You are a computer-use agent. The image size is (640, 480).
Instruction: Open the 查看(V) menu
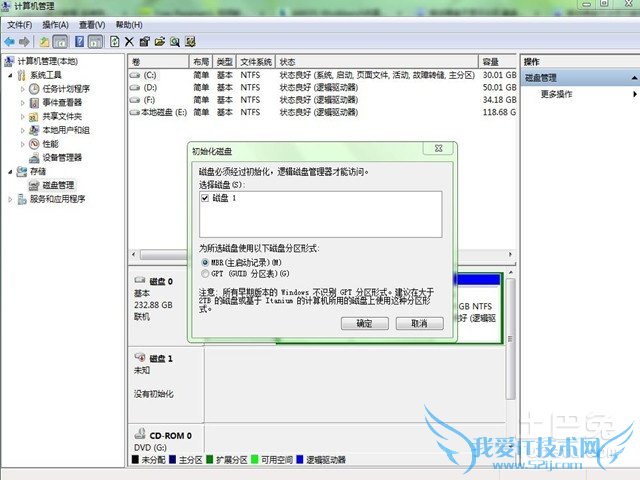pyautogui.click(x=92, y=25)
